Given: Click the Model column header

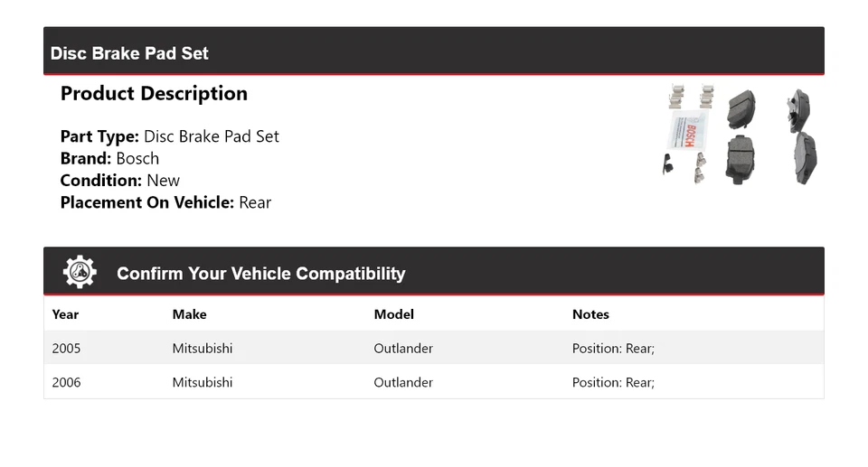Looking at the screenshot, I should [393, 314].
